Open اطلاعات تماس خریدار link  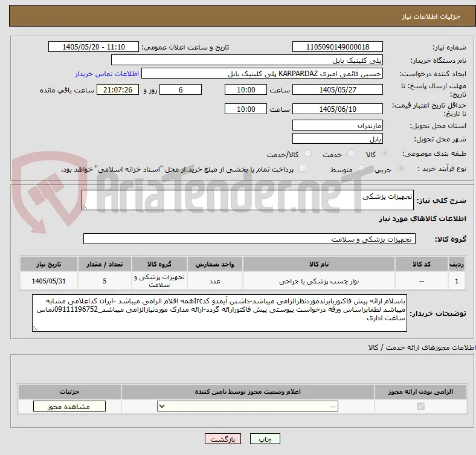pyautogui.click(x=107, y=74)
